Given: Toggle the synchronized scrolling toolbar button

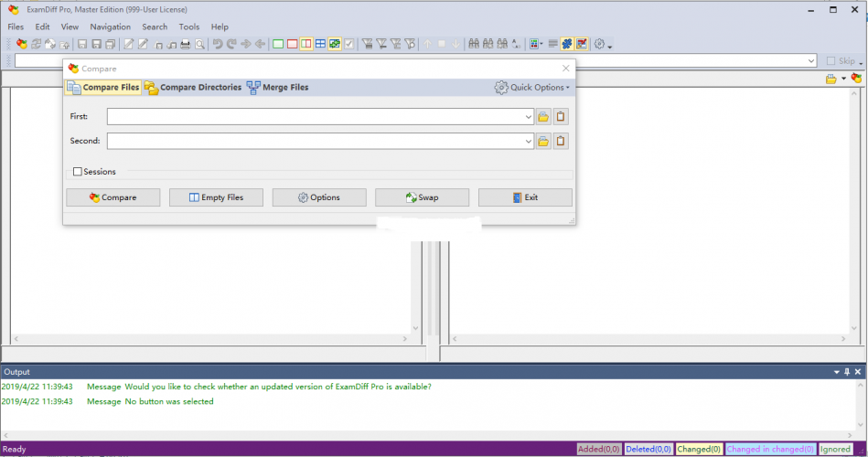Looking at the screenshot, I should tap(335, 44).
